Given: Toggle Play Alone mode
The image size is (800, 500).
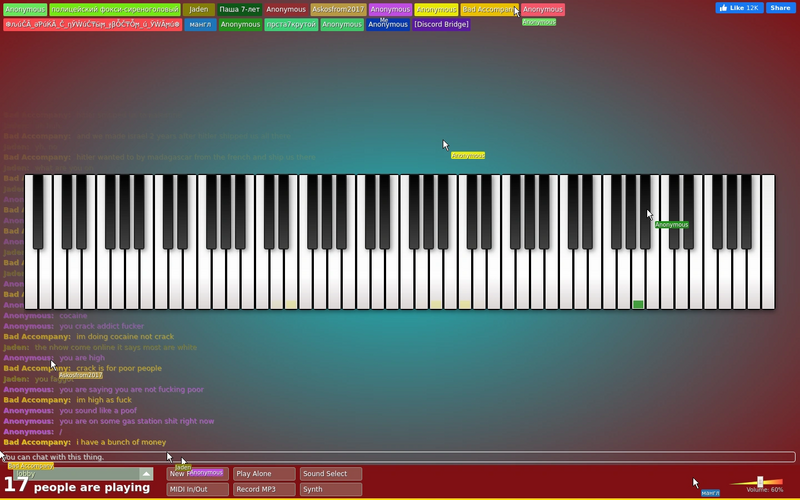Looking at the screenshot, I should (264, 474).
